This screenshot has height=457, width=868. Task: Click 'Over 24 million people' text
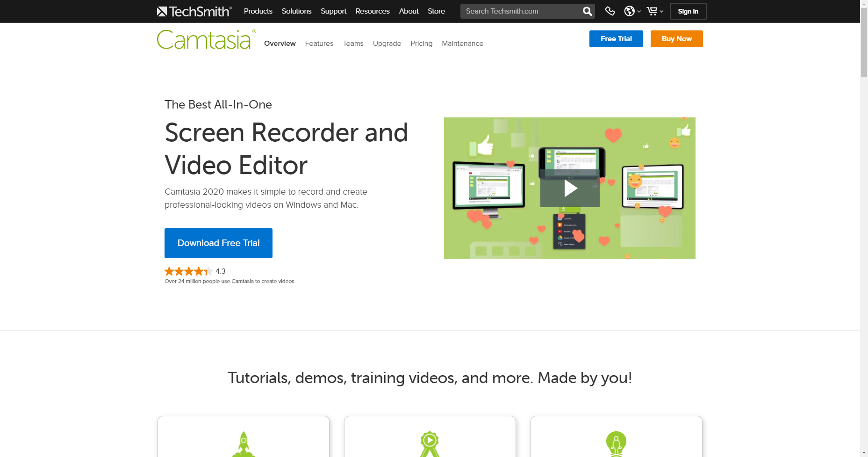click(229, 282)
